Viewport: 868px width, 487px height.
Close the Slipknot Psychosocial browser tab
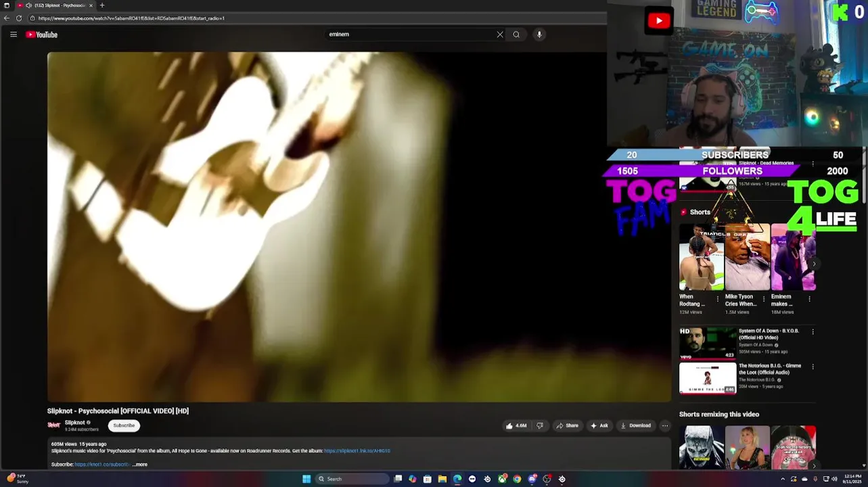92,5
